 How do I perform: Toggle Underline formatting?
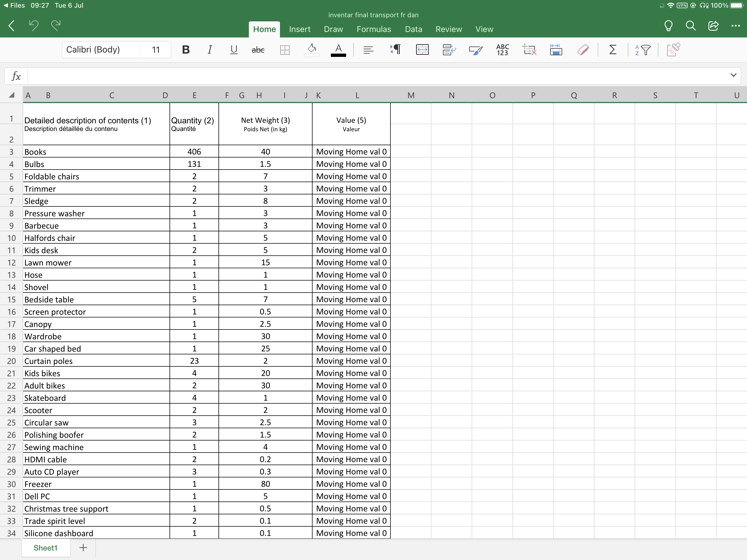[x=234, y=50]
